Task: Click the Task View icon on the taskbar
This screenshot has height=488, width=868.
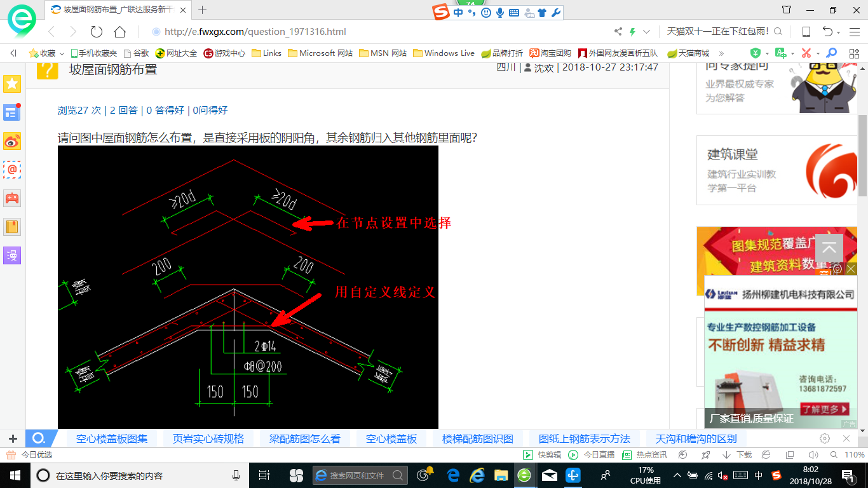Action: pos(264,475)
